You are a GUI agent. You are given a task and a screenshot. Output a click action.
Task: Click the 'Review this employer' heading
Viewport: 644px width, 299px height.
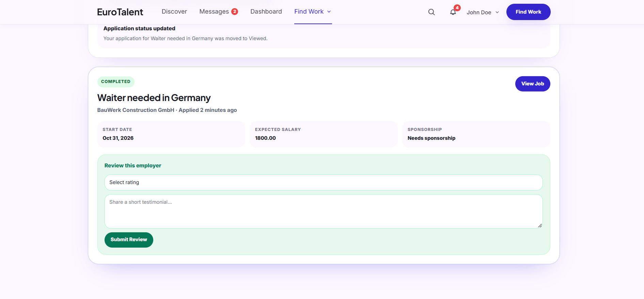[133, 166]
